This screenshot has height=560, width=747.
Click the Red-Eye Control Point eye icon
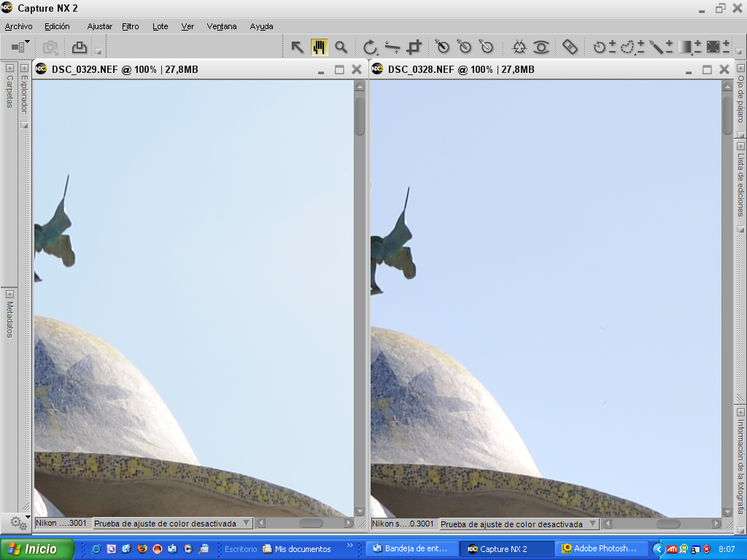[x=541, y=47]
